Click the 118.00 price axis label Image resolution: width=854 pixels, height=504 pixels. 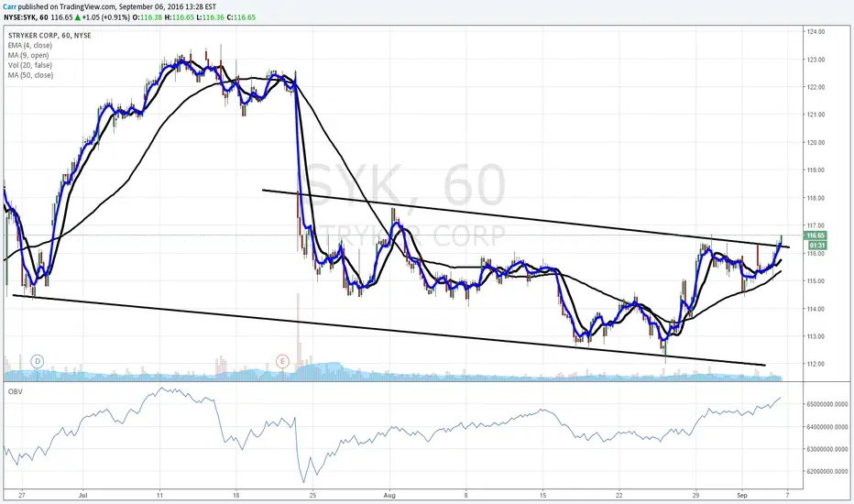pyautogui.click(x=816, y=198)
